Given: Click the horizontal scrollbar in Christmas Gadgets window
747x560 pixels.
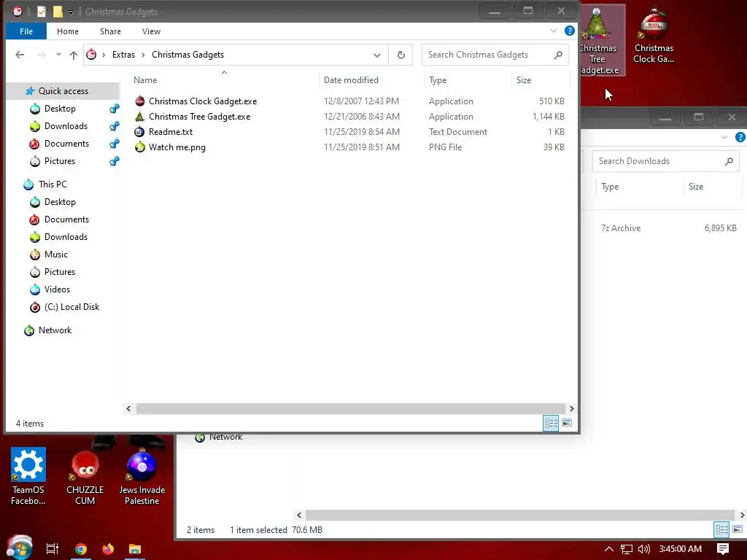Looking at the screenshot, I should [x=351, y=408].
